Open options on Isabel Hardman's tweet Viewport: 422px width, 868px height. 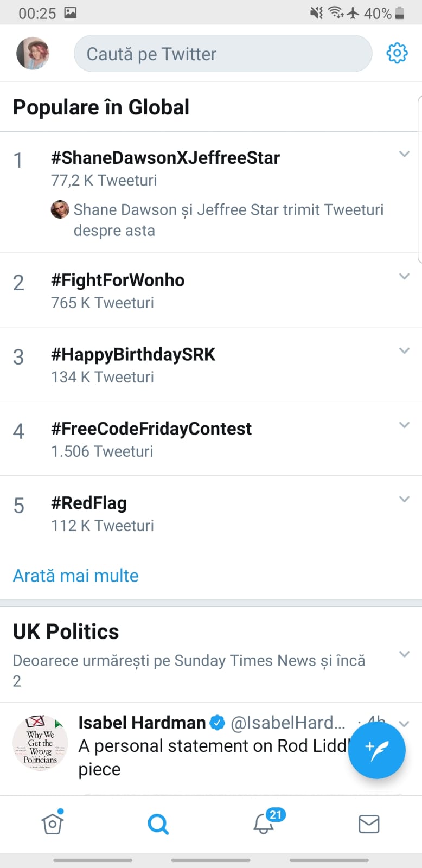click(x=404, y=724)
